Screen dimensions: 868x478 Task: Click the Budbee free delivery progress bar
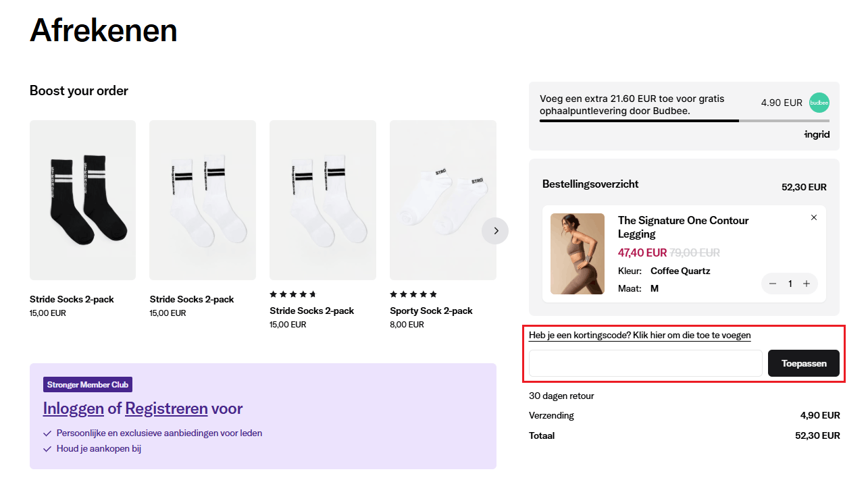coord(684,121)
